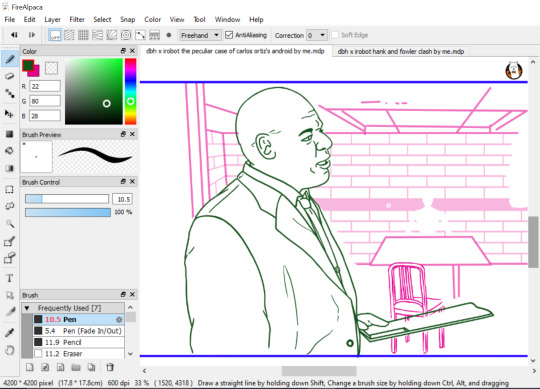Image resolution: width=540 pixels, height=389 pixels.
Task: Select the Eraser tool in left toolbar
Action: click(x=10, y=76)
